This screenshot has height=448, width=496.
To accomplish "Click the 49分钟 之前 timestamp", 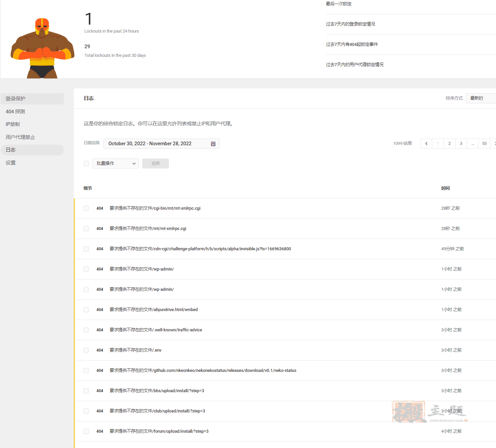I will tap(452, 249).
